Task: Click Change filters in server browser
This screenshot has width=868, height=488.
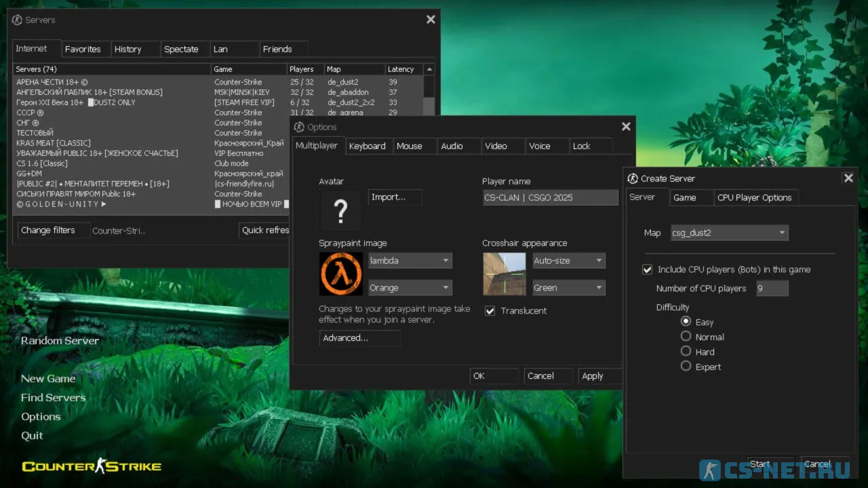Action: [x=48, y=230]
